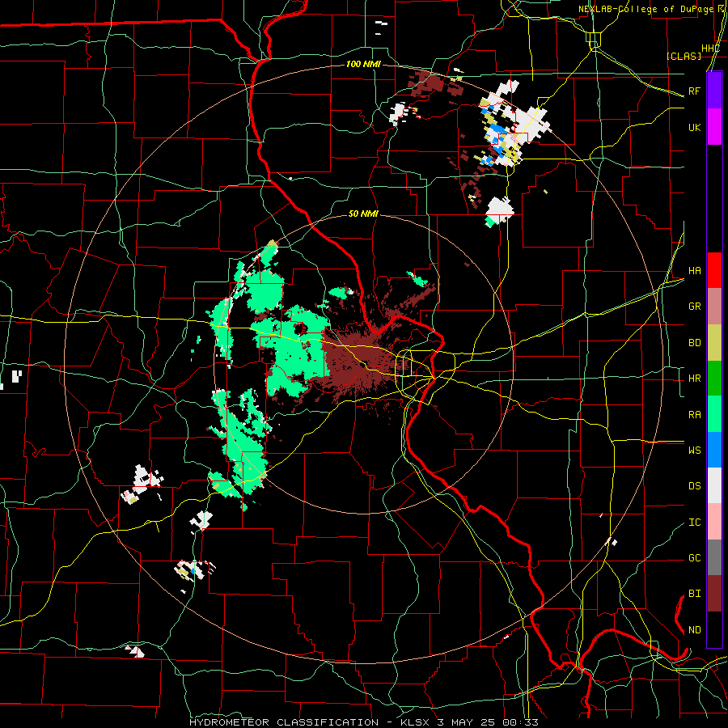Click the "50 NMI" range ring label
This screenshot has height=728, width=728.
click(363, 214)
